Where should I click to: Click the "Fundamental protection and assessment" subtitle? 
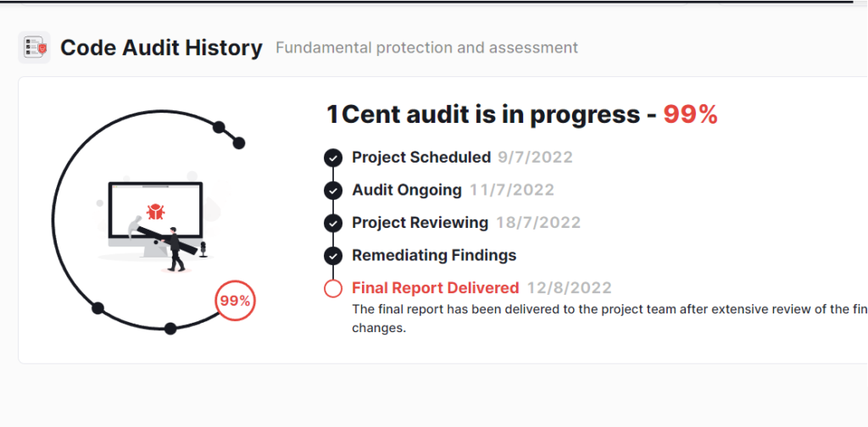[426, 47]
